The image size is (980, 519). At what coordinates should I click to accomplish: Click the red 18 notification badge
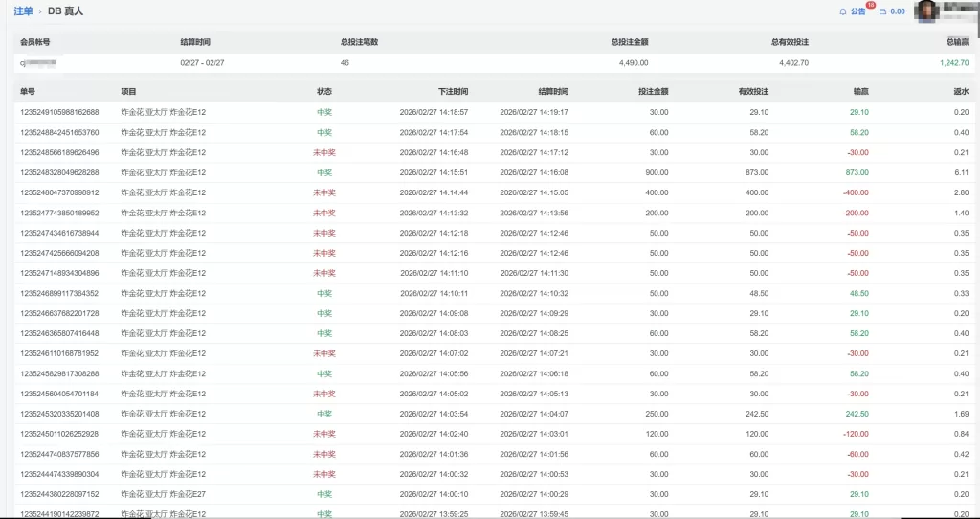point(870,6)
